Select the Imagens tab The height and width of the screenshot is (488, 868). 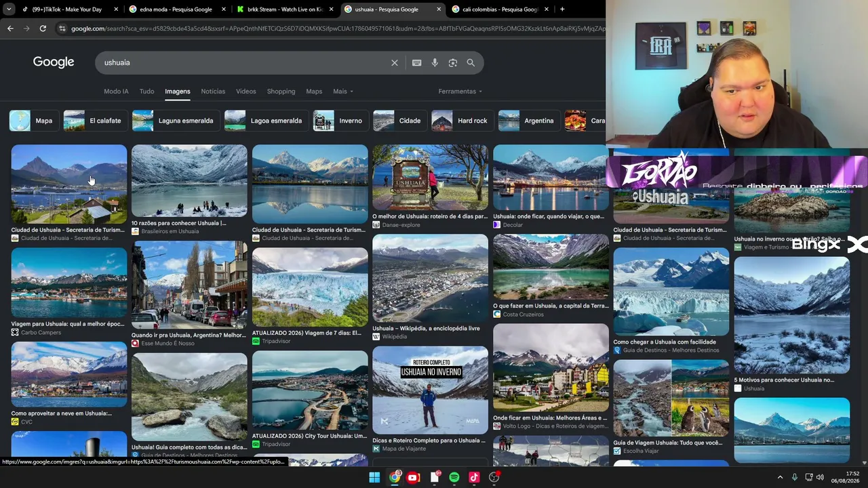(178, 91)
